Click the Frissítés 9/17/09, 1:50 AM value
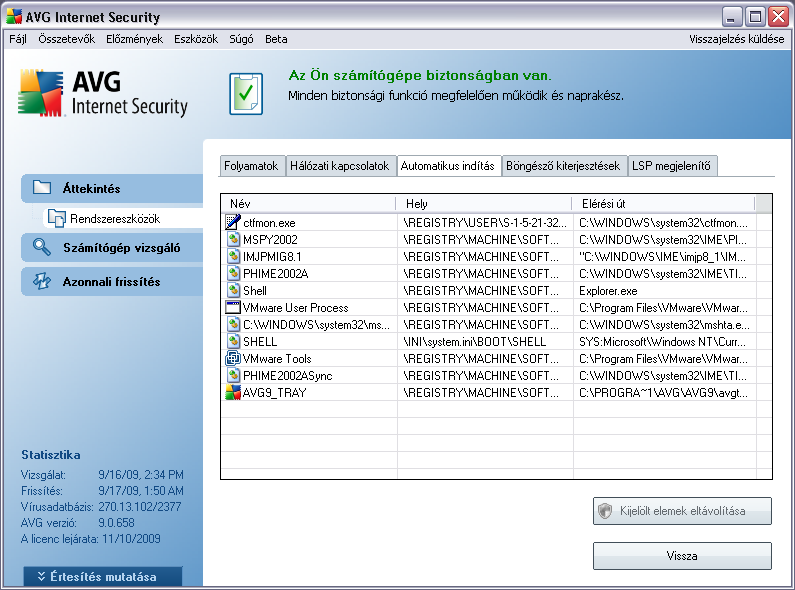Screen dimensions: 795x590 (x=140, y=491)
